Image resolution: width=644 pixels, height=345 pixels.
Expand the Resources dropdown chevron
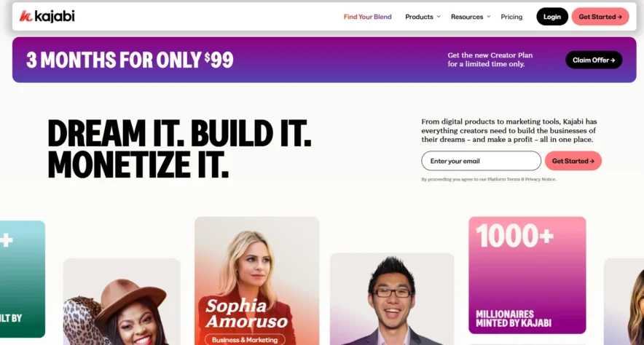point(488,17)
